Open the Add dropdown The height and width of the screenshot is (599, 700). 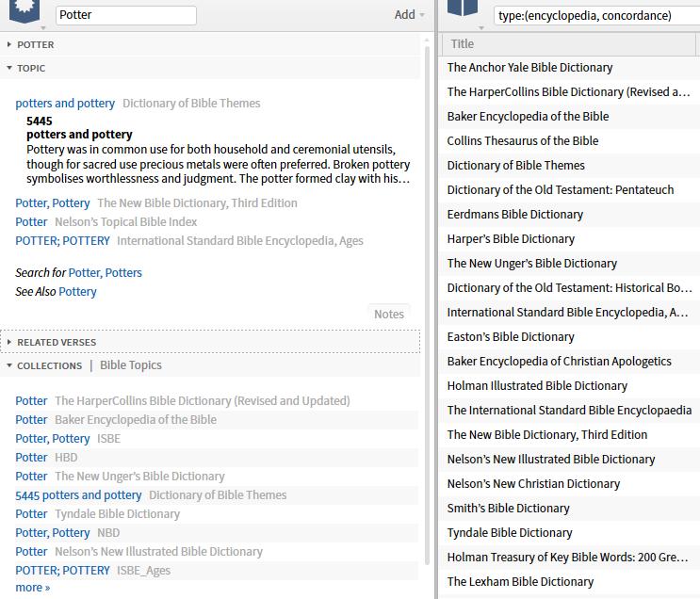click(x=409, y=15)
